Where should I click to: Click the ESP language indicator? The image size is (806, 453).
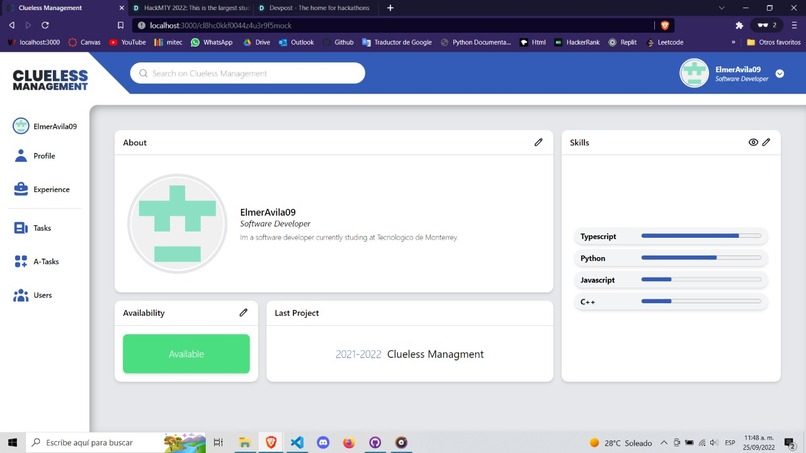(x=729, y=442)
